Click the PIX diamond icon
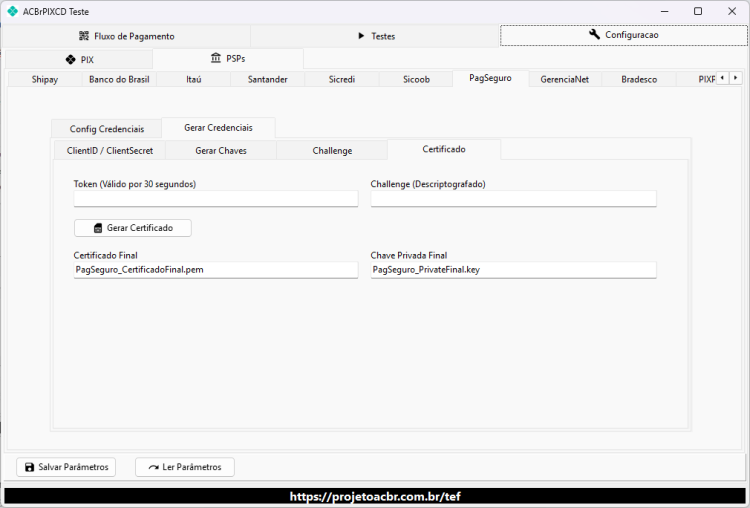 pyautogui.click(x=70, y=59)
